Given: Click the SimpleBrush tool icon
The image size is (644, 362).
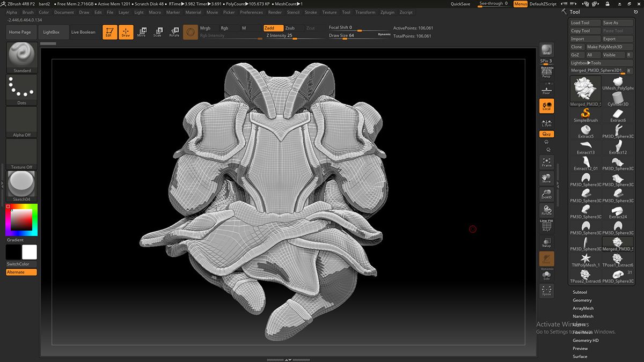Looking at the screenshot, I should [586, 114].
